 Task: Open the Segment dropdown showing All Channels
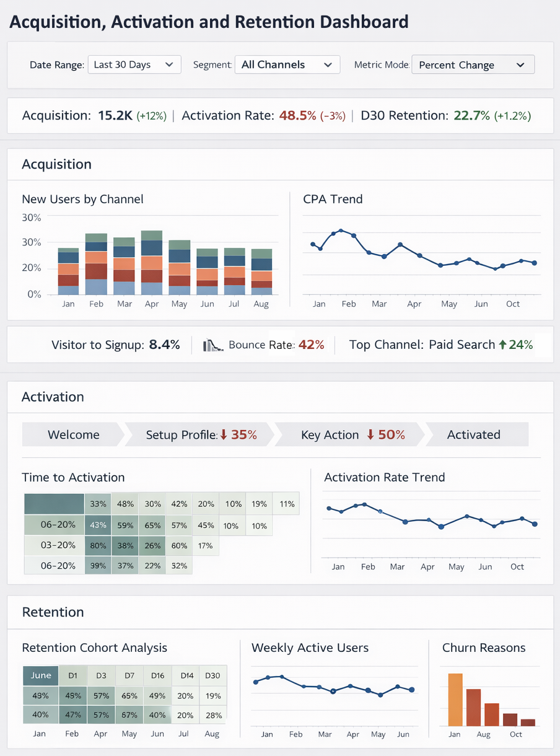287,64
